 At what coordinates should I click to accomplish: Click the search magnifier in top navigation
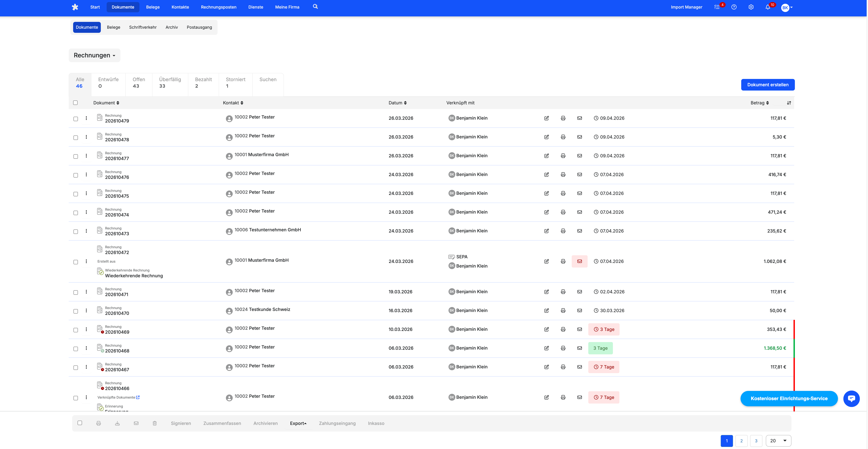[315, 6]
